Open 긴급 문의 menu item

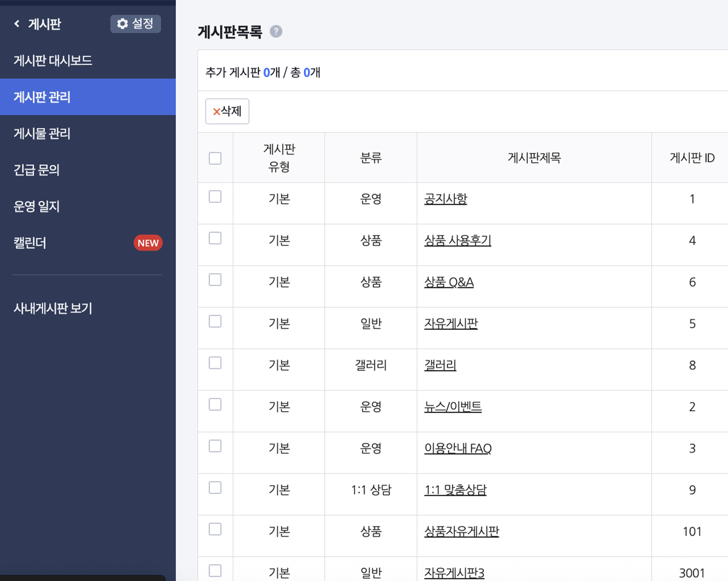37,170
